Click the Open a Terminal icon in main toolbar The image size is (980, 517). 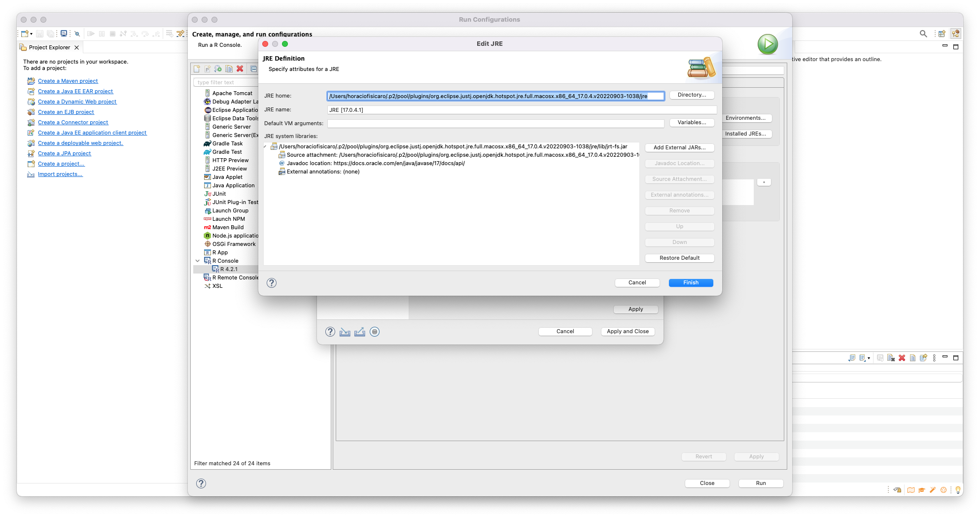pos(64,34)
